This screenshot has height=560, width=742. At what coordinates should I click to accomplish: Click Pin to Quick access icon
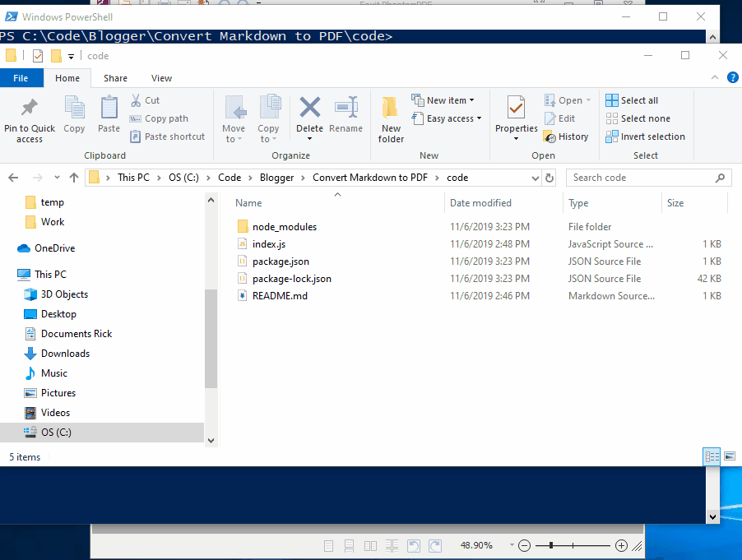point(30,108)
